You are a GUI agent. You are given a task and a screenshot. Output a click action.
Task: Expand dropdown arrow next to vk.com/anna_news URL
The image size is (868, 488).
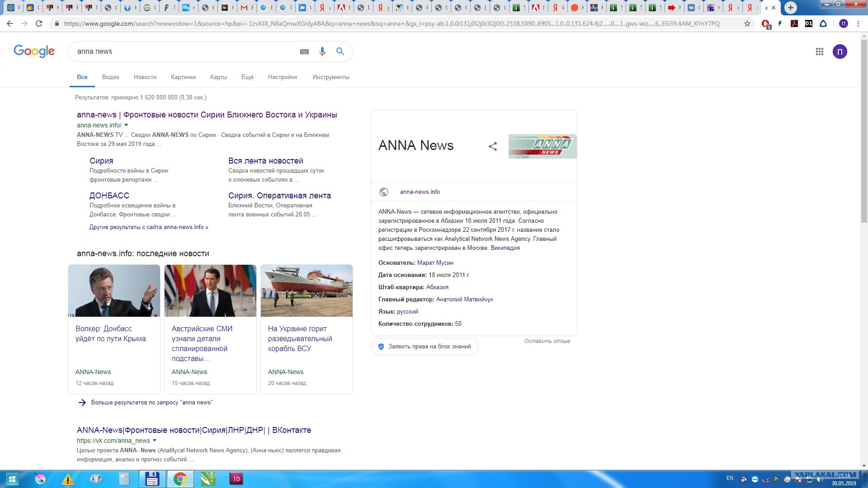click(155, 441)
